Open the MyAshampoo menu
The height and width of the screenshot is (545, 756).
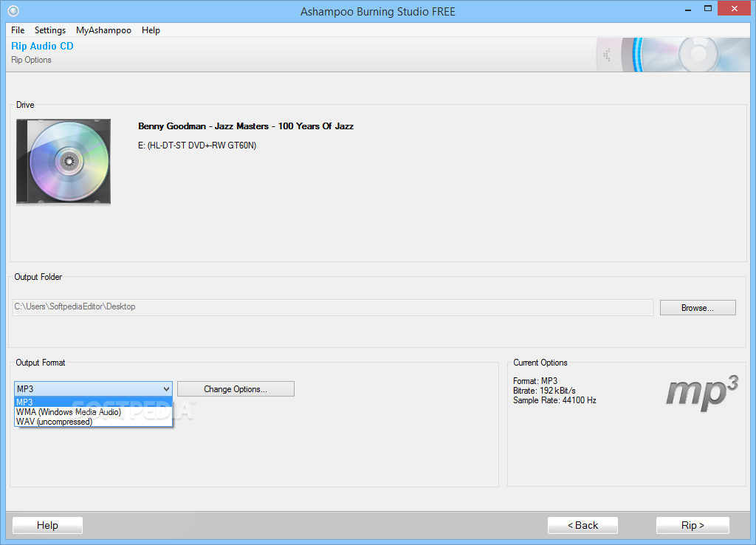tap(103, 30)
